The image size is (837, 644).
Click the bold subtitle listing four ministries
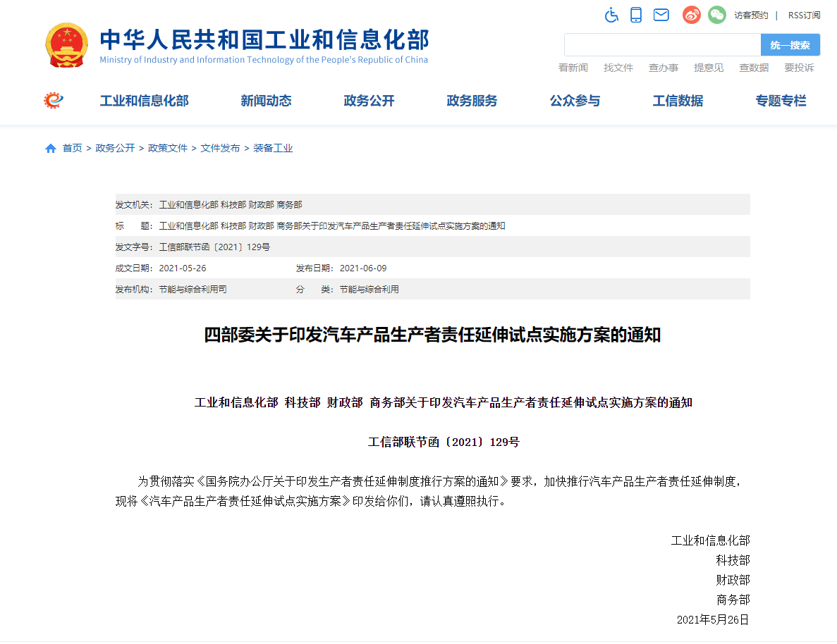[x=443, y=403]
